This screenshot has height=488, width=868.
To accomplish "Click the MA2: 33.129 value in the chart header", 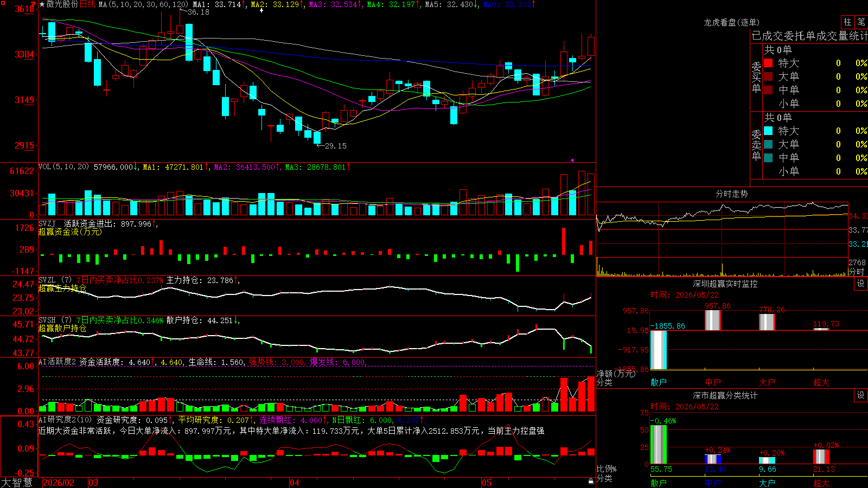I will (277, 4).
